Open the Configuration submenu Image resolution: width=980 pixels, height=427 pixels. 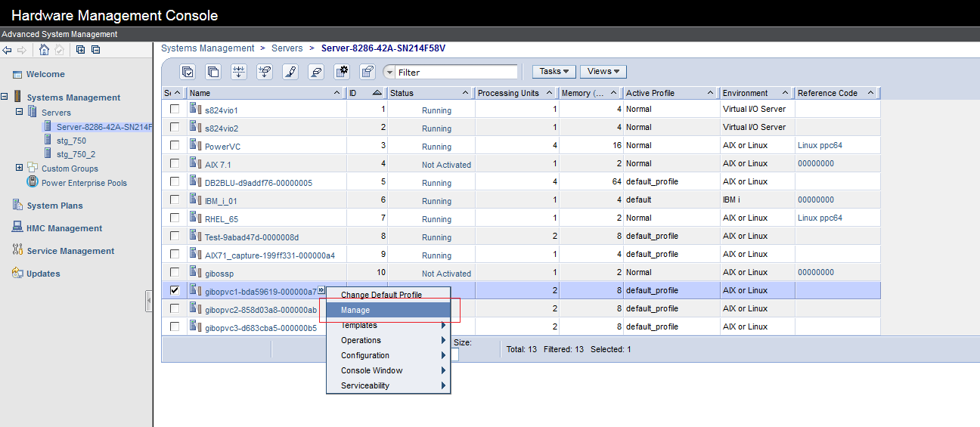pos(388,355)
